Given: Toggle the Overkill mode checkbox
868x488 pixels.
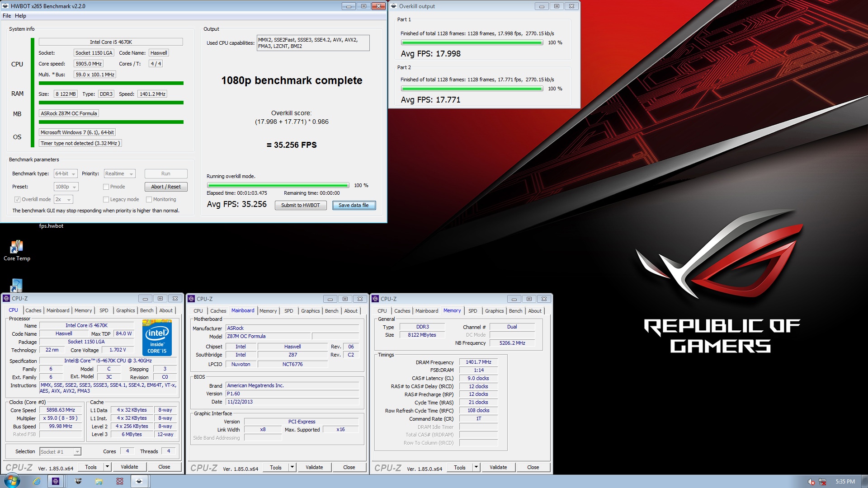Looking at the screenshot, I should [17, 199].
